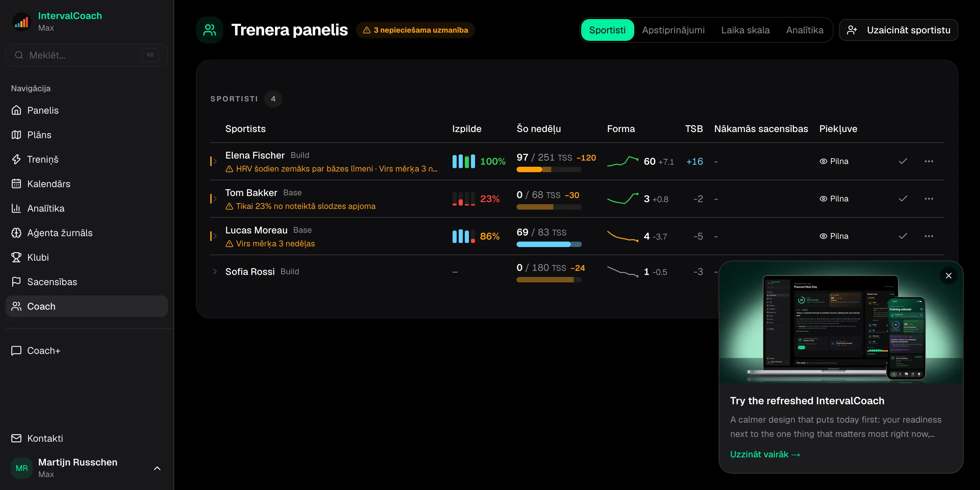This screenshot has width=980, height=490.
Task: Click the checkmark in Tom Bakker's row
Action: click(x=903, y=199)
